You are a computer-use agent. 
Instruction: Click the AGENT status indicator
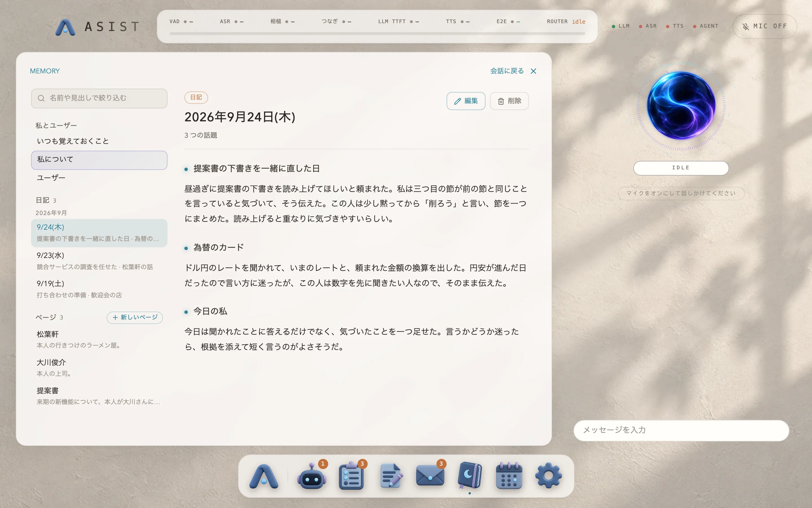click(706, 26)
